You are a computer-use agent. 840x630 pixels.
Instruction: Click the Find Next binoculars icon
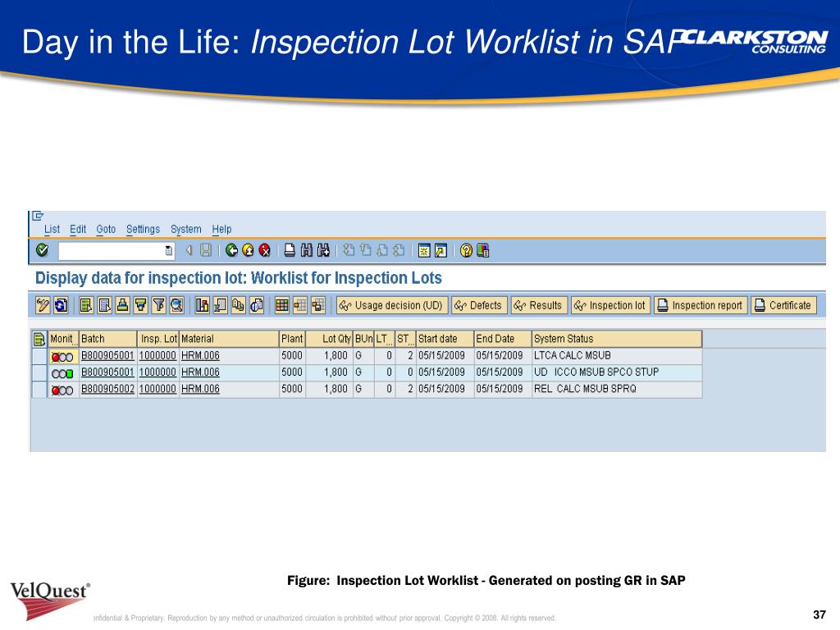[x=323, y=250]
